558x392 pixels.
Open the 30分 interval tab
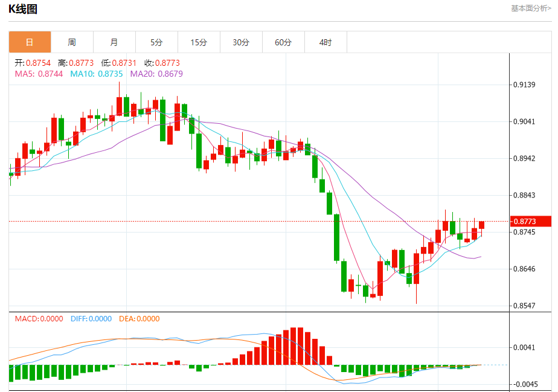point(242,42)
